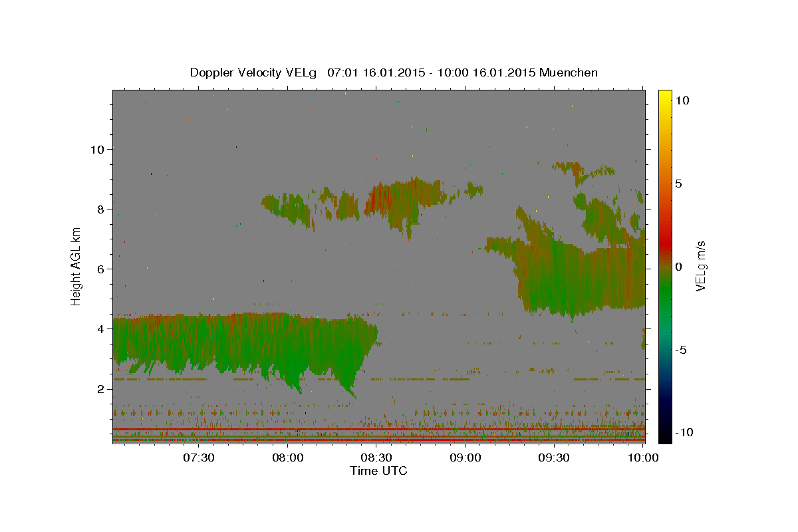The image size is (798, 532).
Task: Click the colorbar value 0
Action: 679,267
